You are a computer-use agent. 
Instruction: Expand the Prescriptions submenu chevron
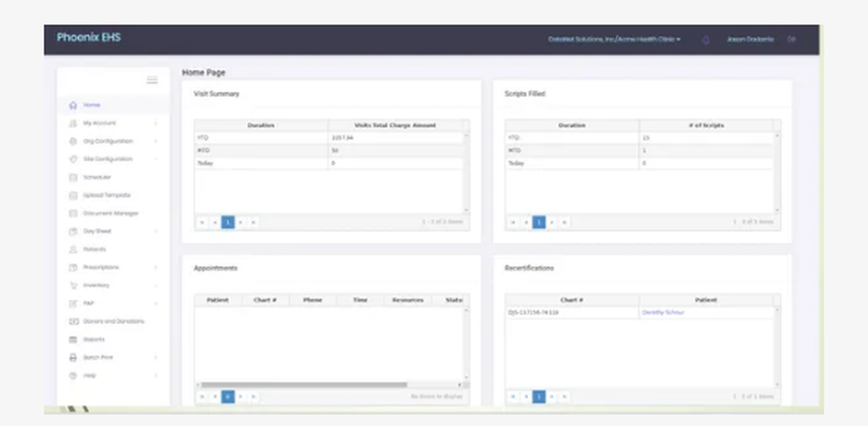pos(155,267)
